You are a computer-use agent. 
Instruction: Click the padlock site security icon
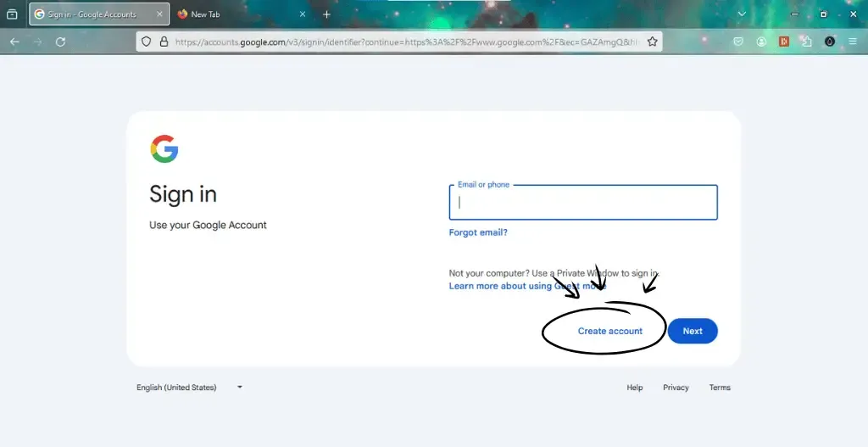tap(164, 42)
